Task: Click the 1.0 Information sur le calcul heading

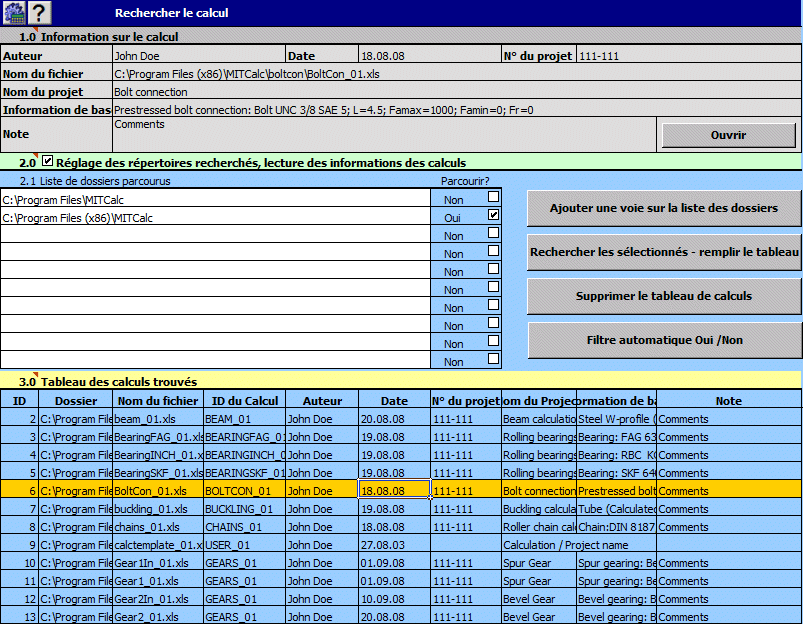Action: pos(99,37)
